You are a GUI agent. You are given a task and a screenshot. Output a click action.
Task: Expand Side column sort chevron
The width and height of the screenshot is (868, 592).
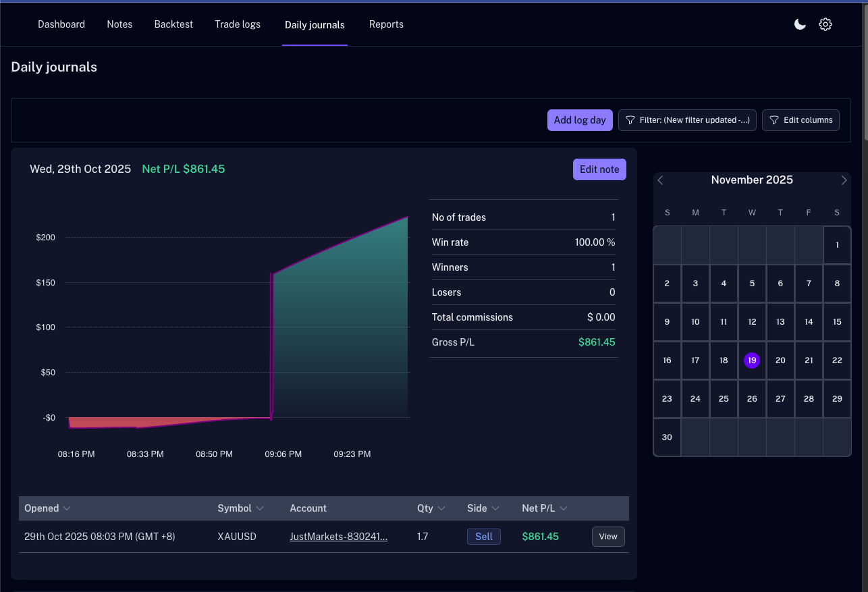pyautogui.click(x=495, y=508)
